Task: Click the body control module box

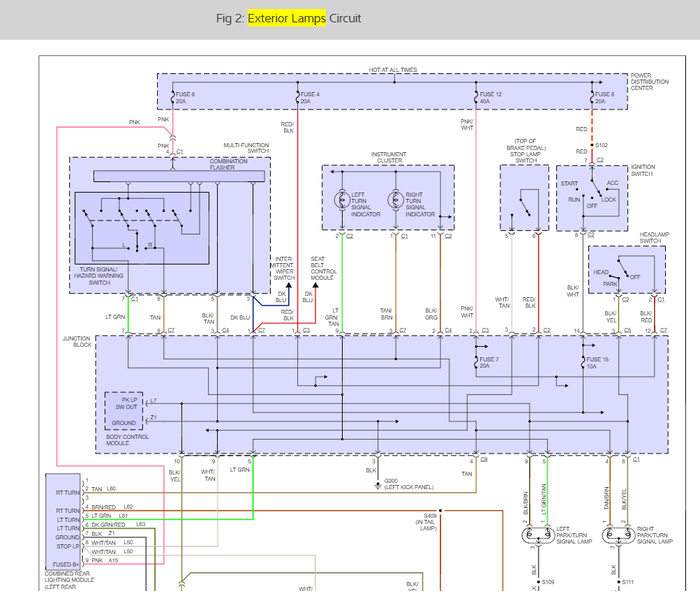Action: click(124, 411)
